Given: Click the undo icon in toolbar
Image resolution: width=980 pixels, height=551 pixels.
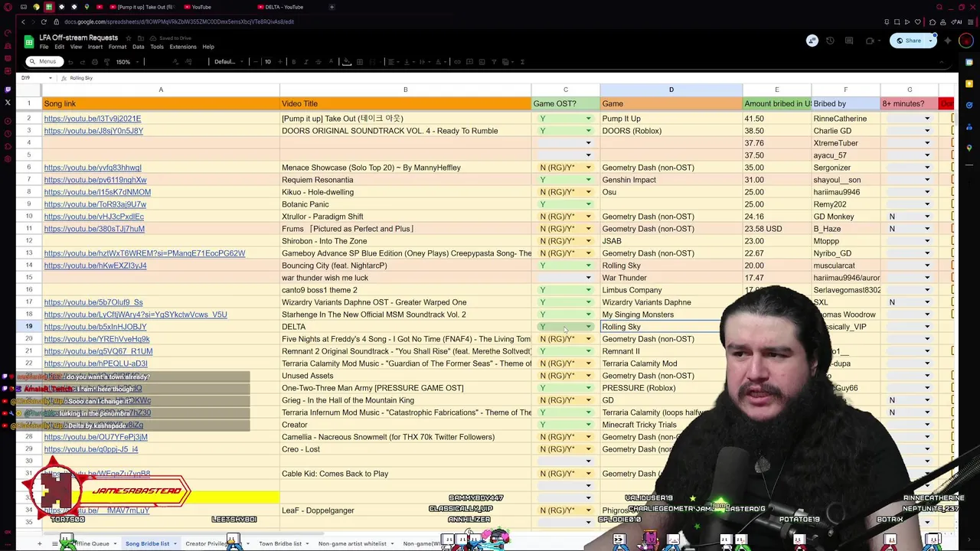Looking at the screenshot, I should click(70, 62).
